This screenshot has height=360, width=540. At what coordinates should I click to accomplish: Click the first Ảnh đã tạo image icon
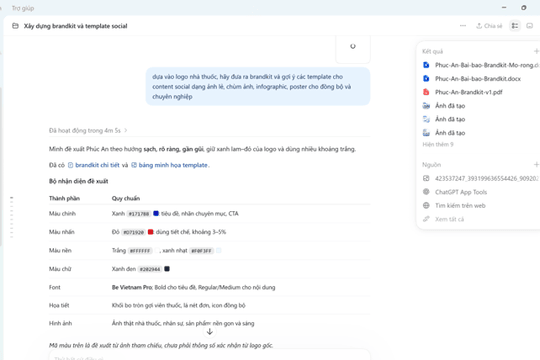426,106
